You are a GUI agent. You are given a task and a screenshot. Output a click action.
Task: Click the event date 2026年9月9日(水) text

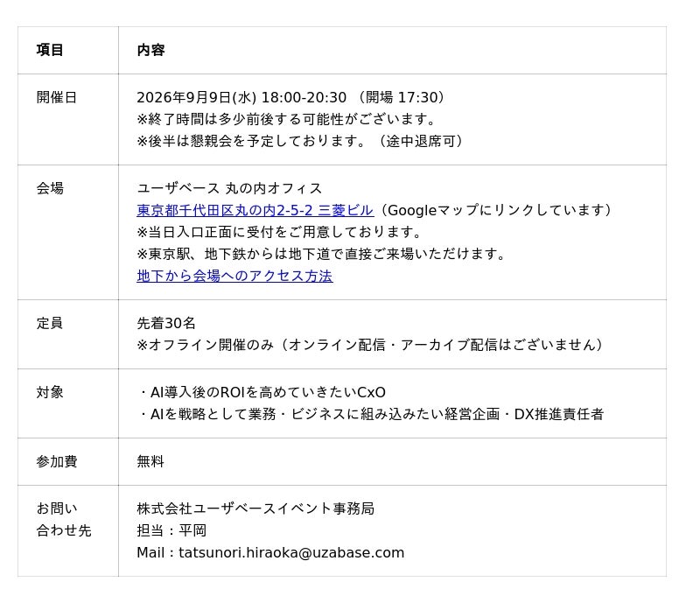(x=197, y=97)
